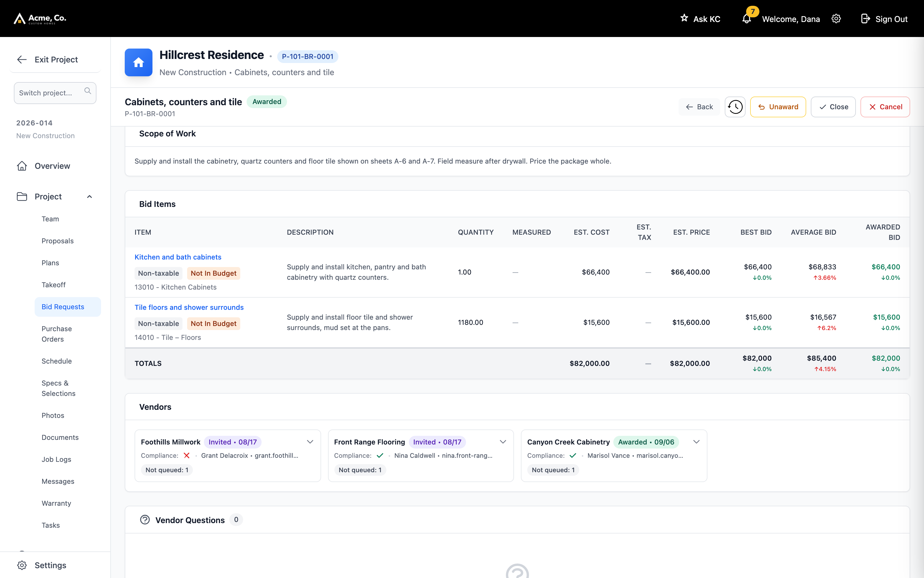Open Tile floors and shower surrounds link
924x578 pixels.
[x=189, y=307]
